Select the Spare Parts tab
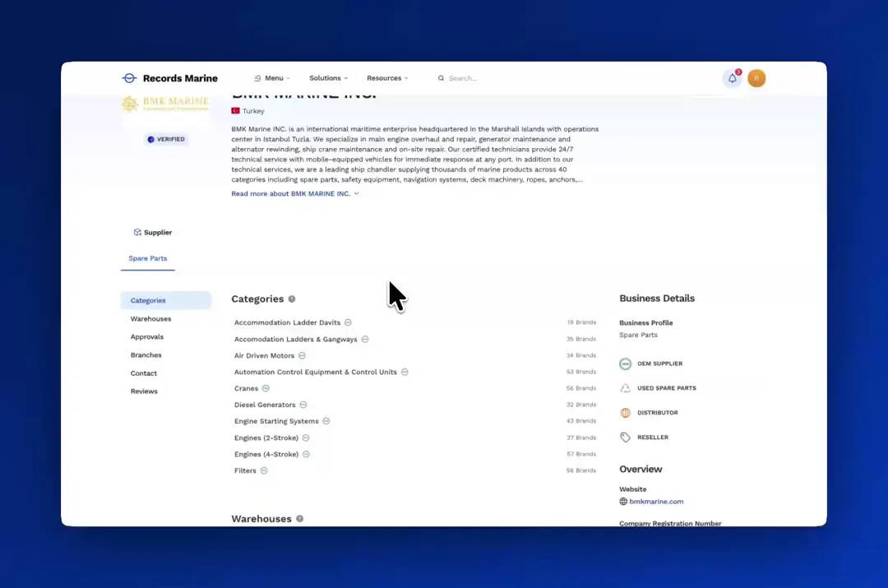Image resolution: width=888 pixels, height=588 pixels. 148,258
